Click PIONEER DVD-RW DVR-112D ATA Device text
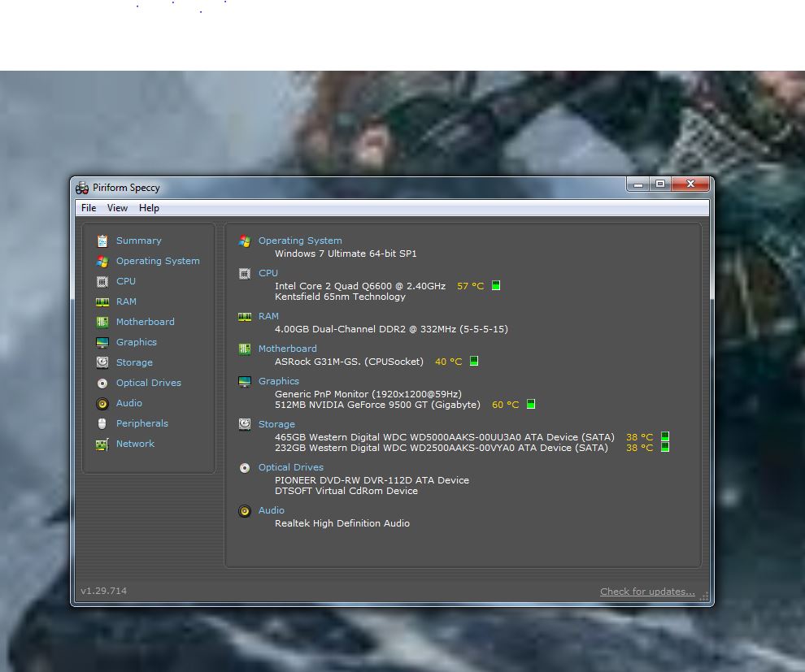The height and width of the screenshot is (672, 805). 372,480
